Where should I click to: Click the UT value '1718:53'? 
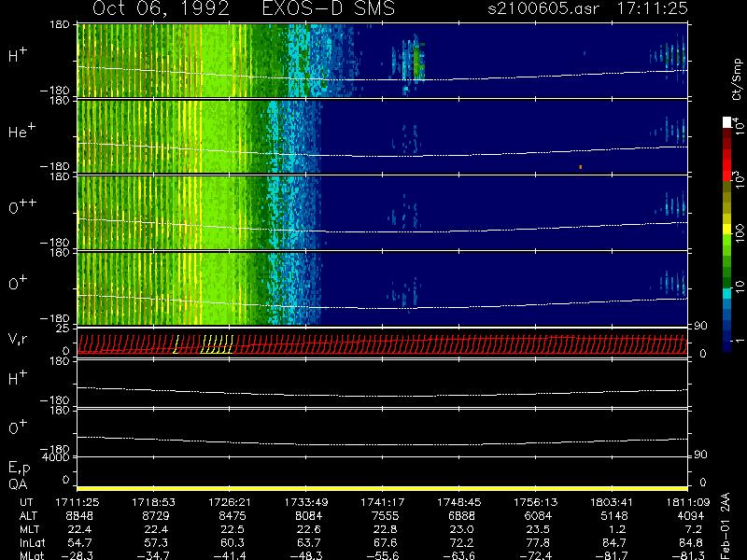[153, 502]
